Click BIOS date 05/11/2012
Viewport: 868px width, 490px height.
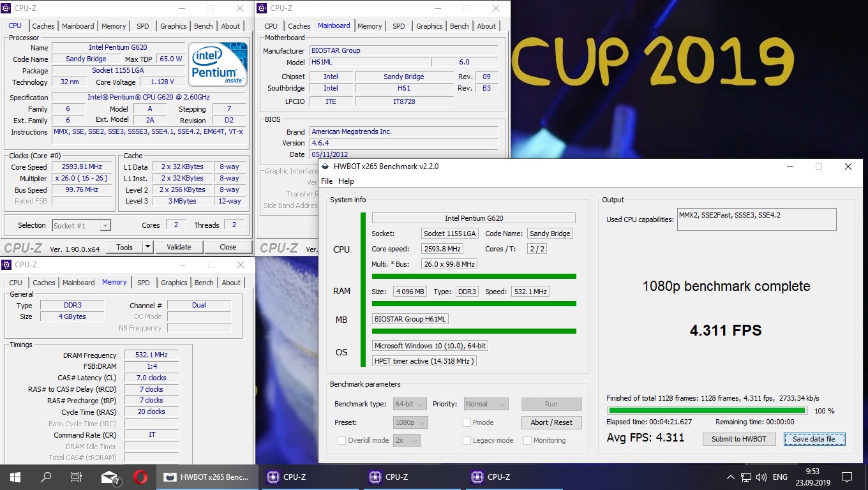403,154
